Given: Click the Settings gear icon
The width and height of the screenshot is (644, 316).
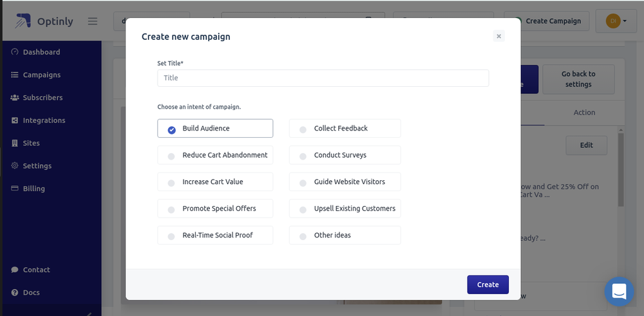Looking at the screenshot, I should click(x=15, y=166).
